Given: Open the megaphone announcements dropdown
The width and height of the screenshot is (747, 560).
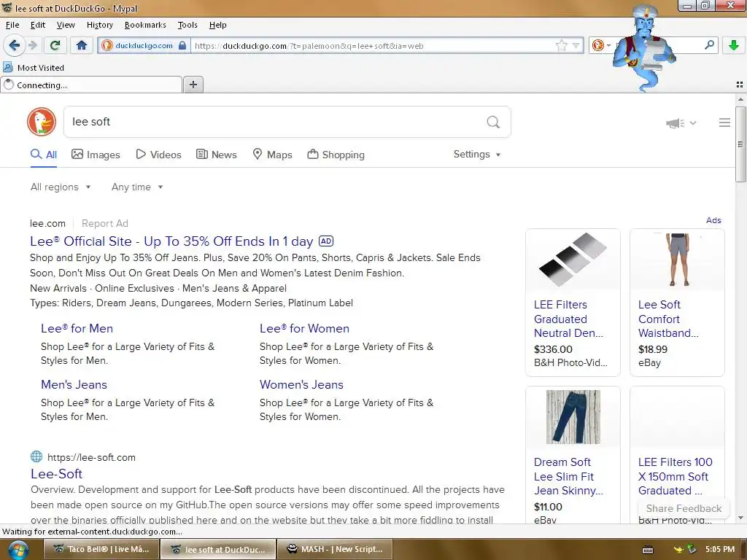Looking at the screenshot, I should coord(681,123).
